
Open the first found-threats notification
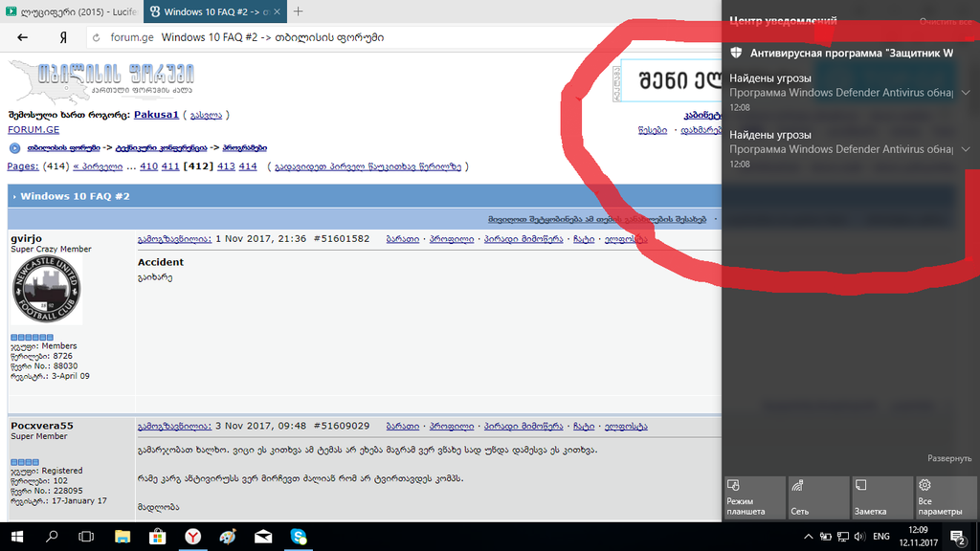pos(842,93)
